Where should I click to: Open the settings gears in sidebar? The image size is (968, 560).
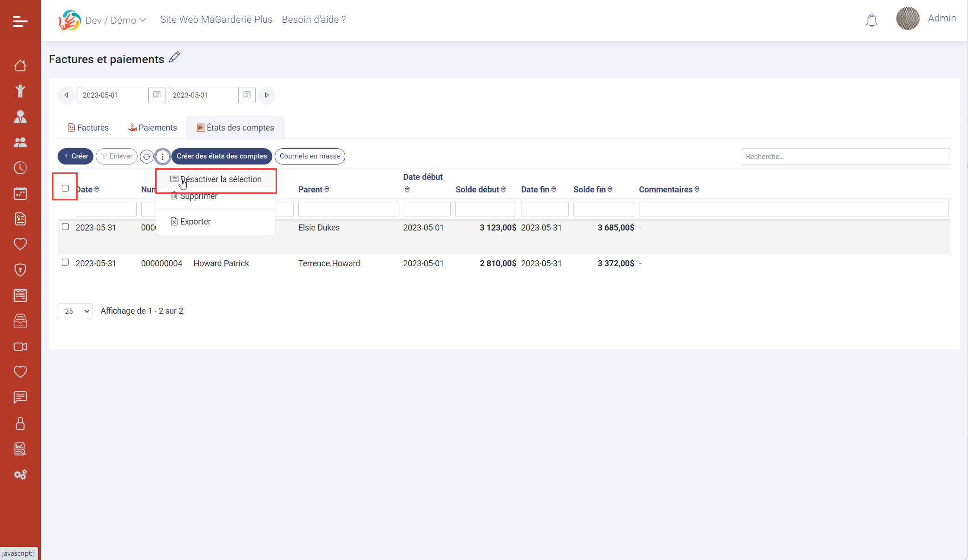tap(20, 474)
